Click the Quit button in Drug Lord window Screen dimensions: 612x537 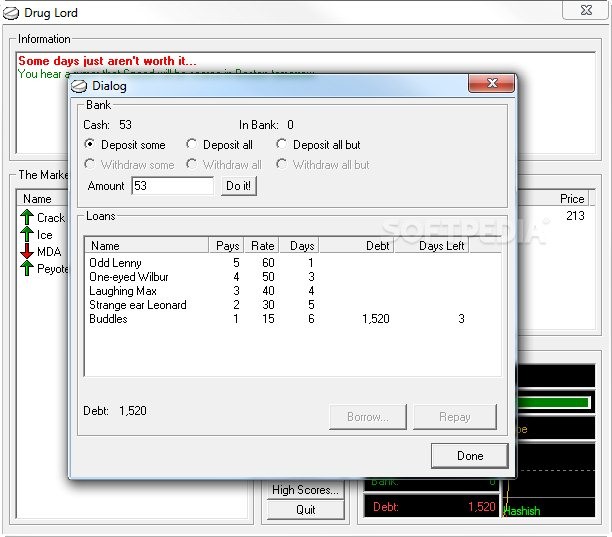(x=306, y=510)
